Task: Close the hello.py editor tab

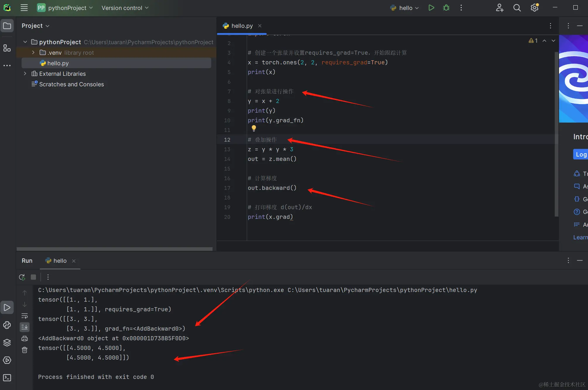Action: click(x=259, y=26)
